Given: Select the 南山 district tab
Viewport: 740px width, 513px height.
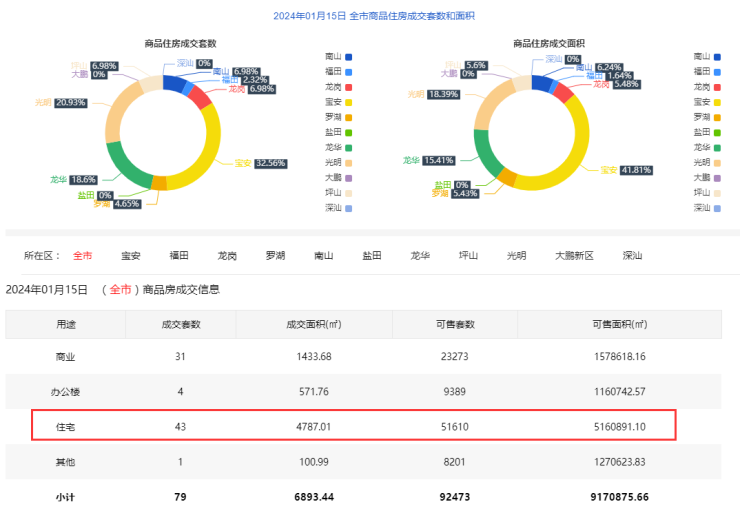Looking at the screenshot, I should 323,256.
